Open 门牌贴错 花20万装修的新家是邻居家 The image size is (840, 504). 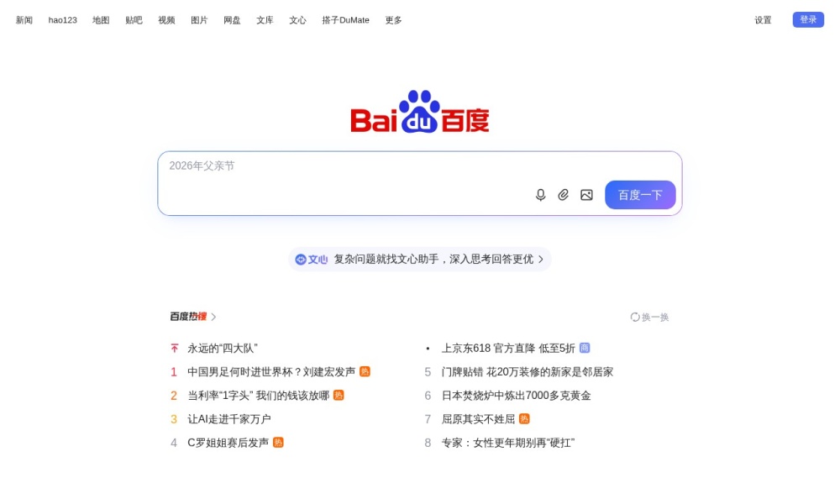[528, 372]
